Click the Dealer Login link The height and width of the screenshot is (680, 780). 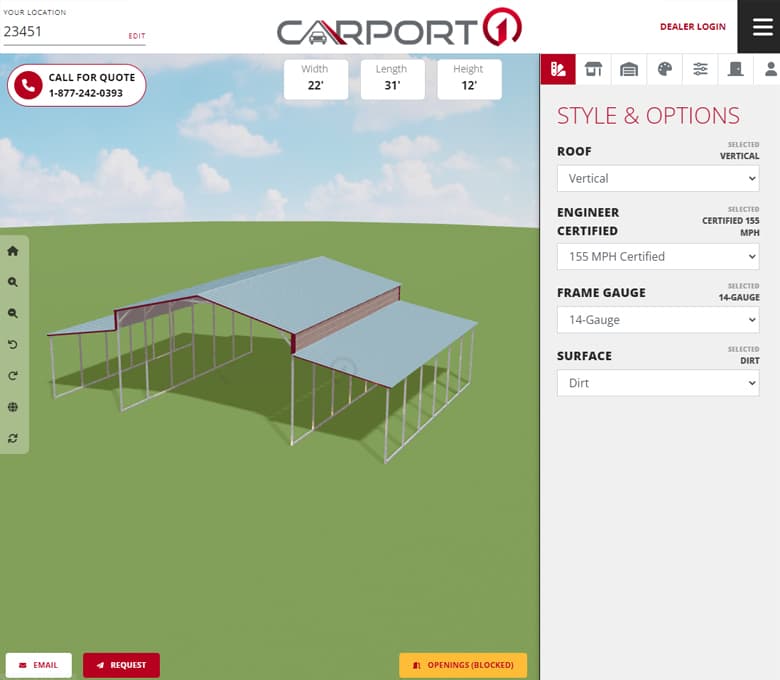(692, 27)
